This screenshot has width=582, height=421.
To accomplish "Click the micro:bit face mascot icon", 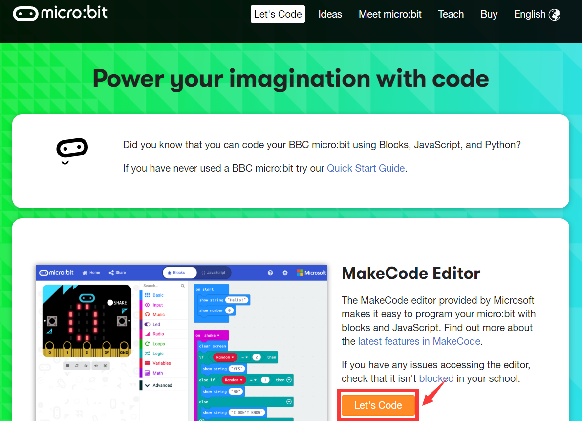I will (x=72, y=150).
